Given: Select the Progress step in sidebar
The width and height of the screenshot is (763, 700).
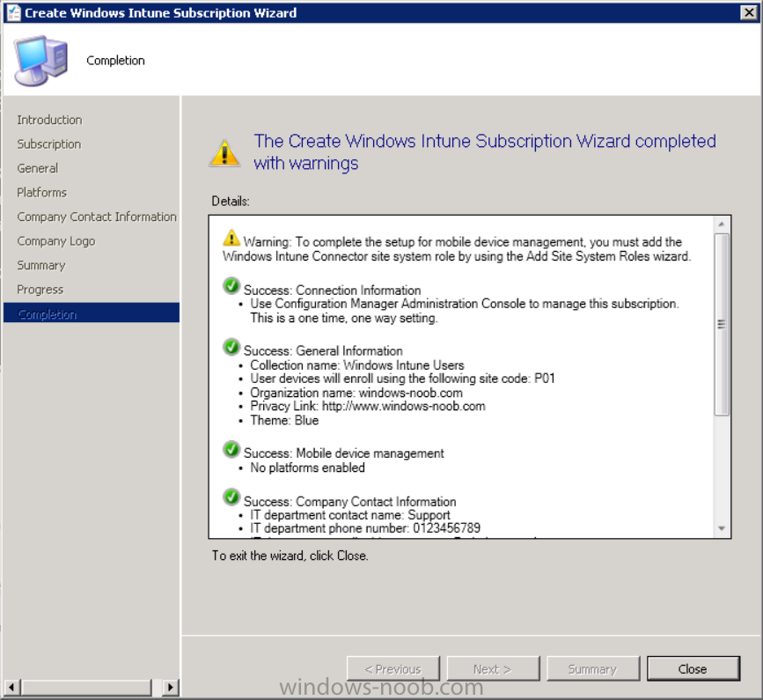Looking at the screenshot, I should coord(40,290).
